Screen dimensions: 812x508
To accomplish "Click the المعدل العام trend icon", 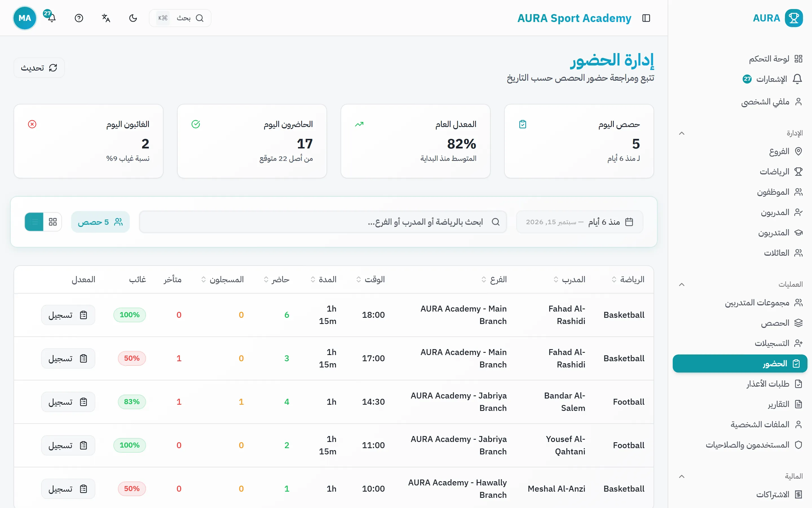I will tap(359, 124).
